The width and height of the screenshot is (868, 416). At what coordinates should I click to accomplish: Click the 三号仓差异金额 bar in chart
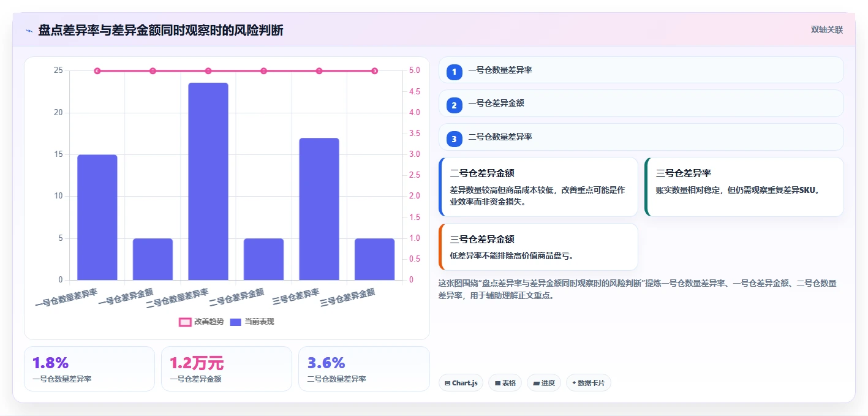tap(374, 259)
